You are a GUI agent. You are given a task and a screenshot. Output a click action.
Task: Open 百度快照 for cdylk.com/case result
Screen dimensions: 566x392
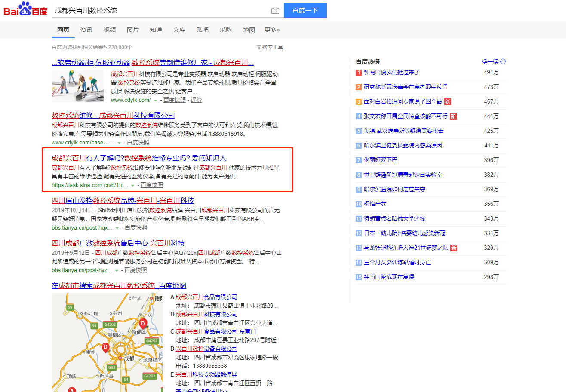(138, 142)
